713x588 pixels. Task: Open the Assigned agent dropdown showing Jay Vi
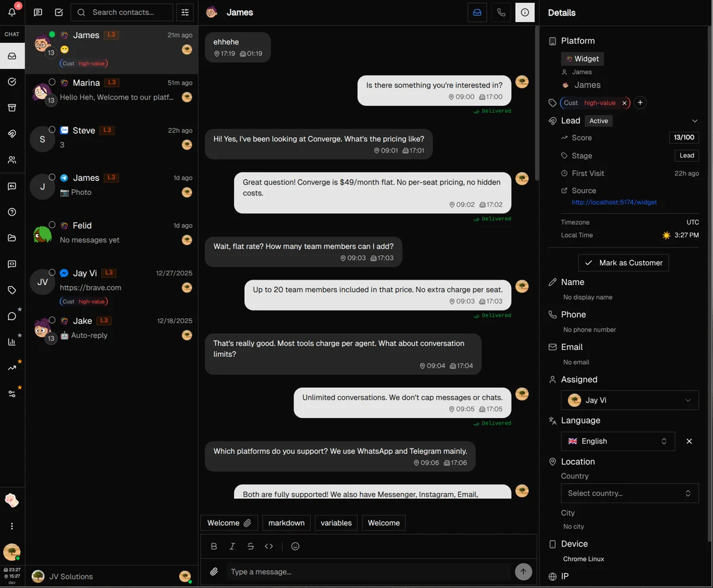pos(630,400)
